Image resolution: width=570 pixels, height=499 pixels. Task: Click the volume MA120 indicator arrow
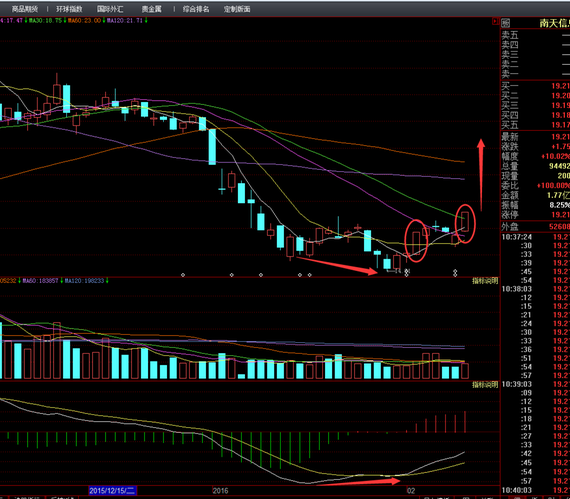click(x=107, y=281)
